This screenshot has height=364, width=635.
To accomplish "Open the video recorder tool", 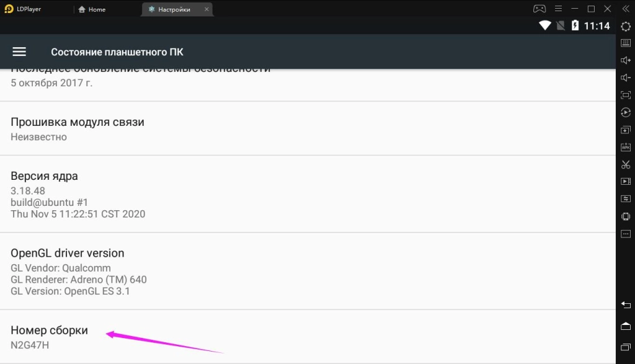I will pyautogui.click(x=626, y=182).
